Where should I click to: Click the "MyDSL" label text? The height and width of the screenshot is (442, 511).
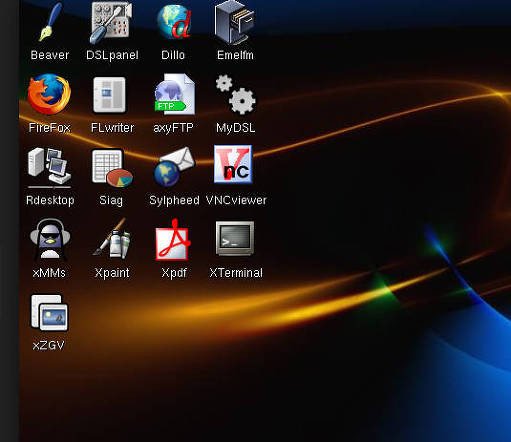(236, 128)
